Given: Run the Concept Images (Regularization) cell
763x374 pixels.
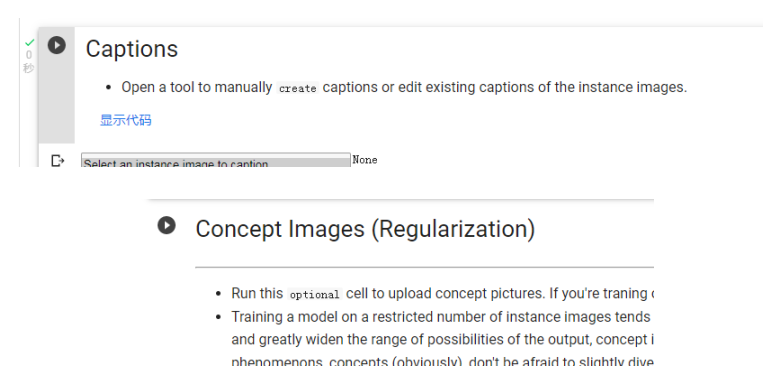Looking at the screenshot, I should (166, 225).
